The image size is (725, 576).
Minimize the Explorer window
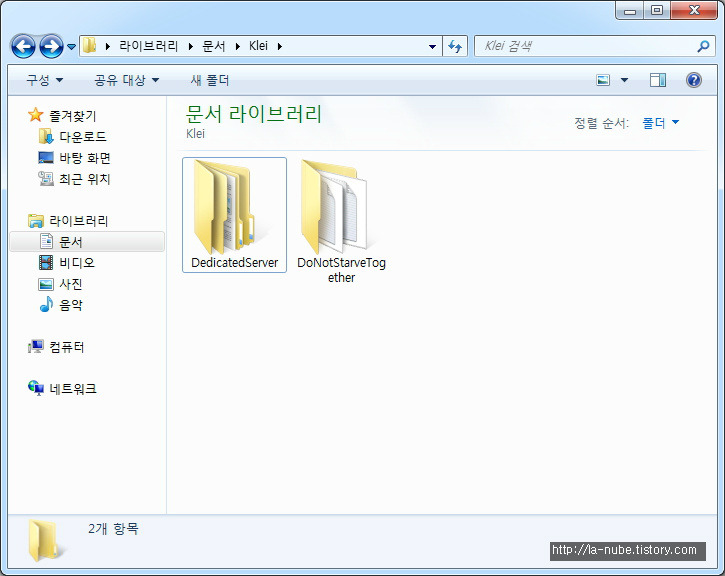630,10
